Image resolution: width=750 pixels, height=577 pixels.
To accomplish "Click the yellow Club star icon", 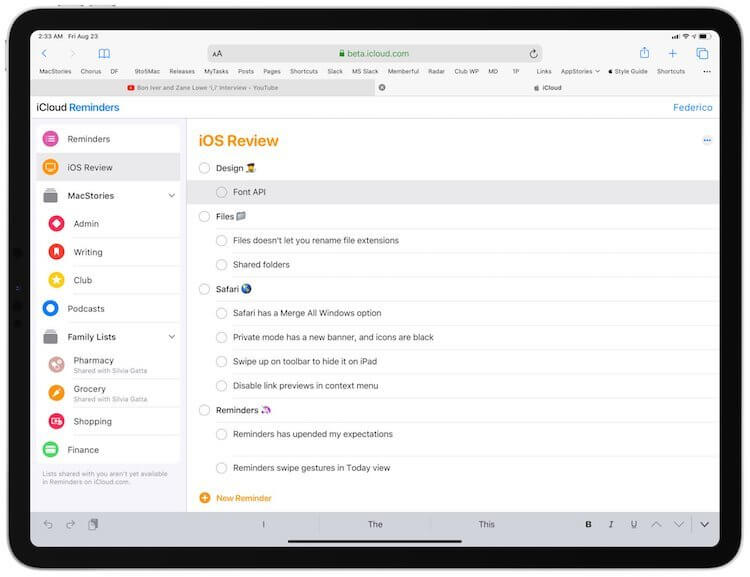I will 56,280.
